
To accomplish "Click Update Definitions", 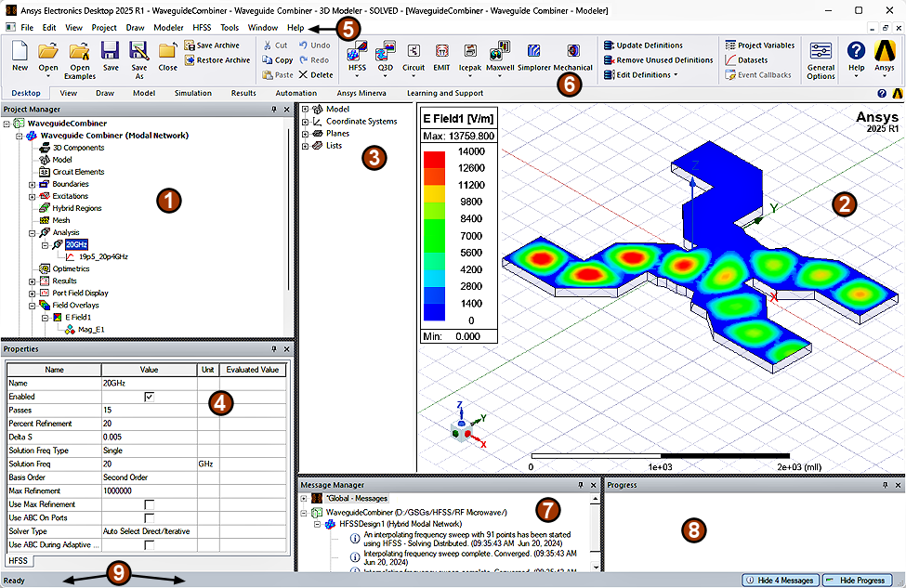I will [643, 46].
